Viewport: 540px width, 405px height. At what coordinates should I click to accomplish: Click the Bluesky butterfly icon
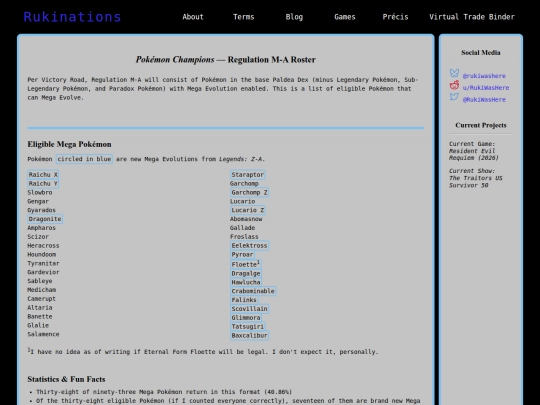click(454, 73)
